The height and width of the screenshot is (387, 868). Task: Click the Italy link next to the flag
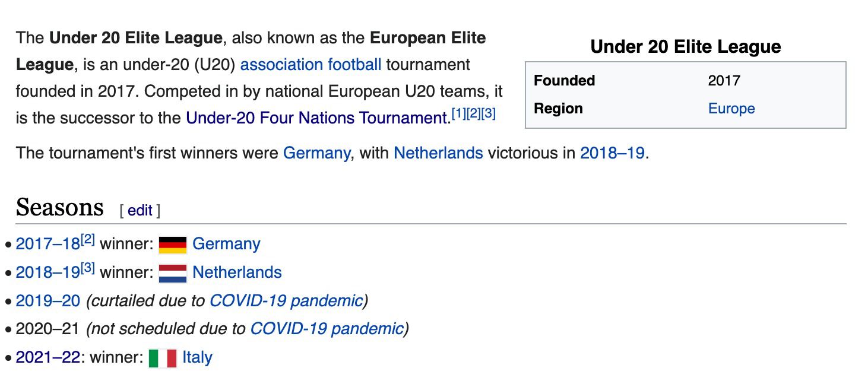pyautogui.click(x=197, y=358)
